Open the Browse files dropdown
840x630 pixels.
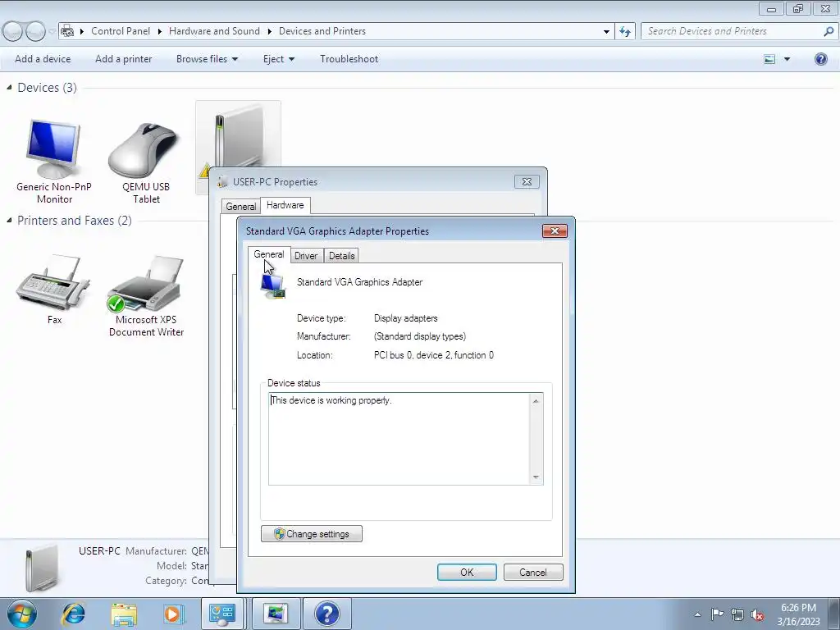tap(207, 59)
